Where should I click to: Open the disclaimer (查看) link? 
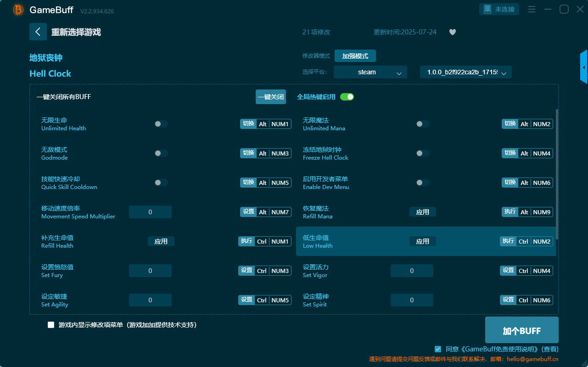pyautogui.click(x=550, y=349)
